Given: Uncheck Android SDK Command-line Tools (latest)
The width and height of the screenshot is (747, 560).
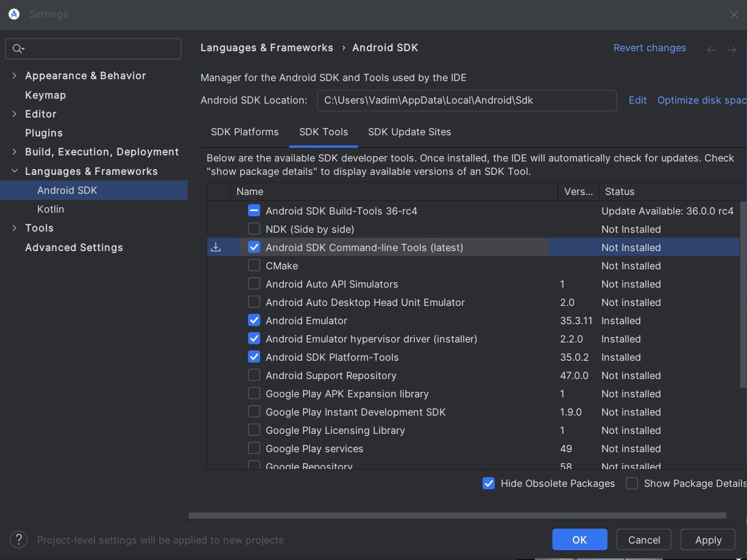Looking at the screenshot, I should (x=254, y=247).
